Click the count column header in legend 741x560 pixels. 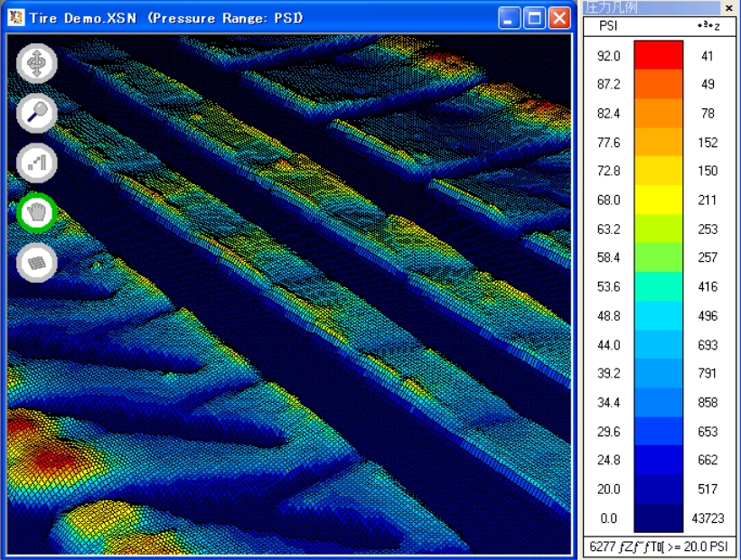pos(708,26)
